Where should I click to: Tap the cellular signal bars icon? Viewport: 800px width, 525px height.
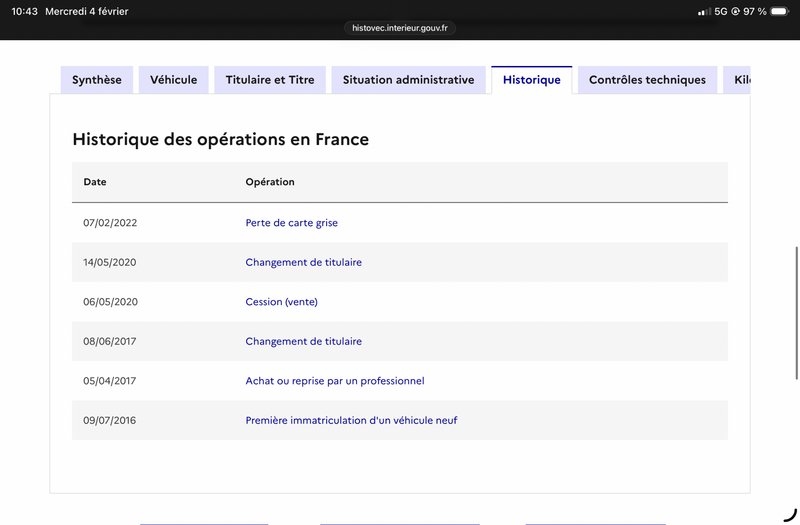(x=704, y=11)
